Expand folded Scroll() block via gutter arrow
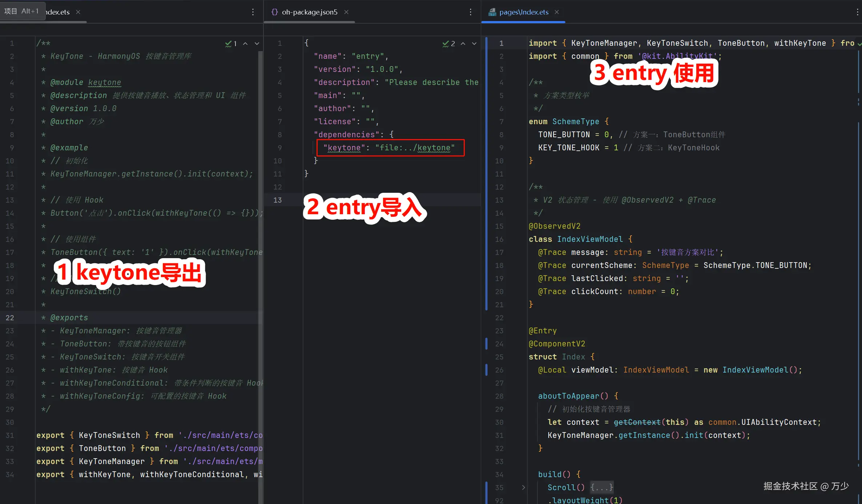 [x=523, y=487]
